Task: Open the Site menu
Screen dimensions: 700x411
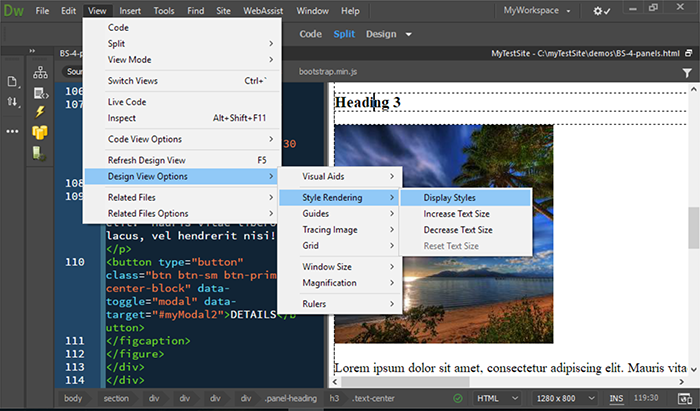Action: 223,11
